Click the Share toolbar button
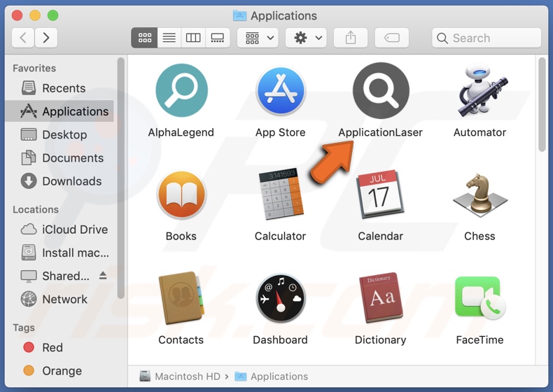 [x=351, y=38]
